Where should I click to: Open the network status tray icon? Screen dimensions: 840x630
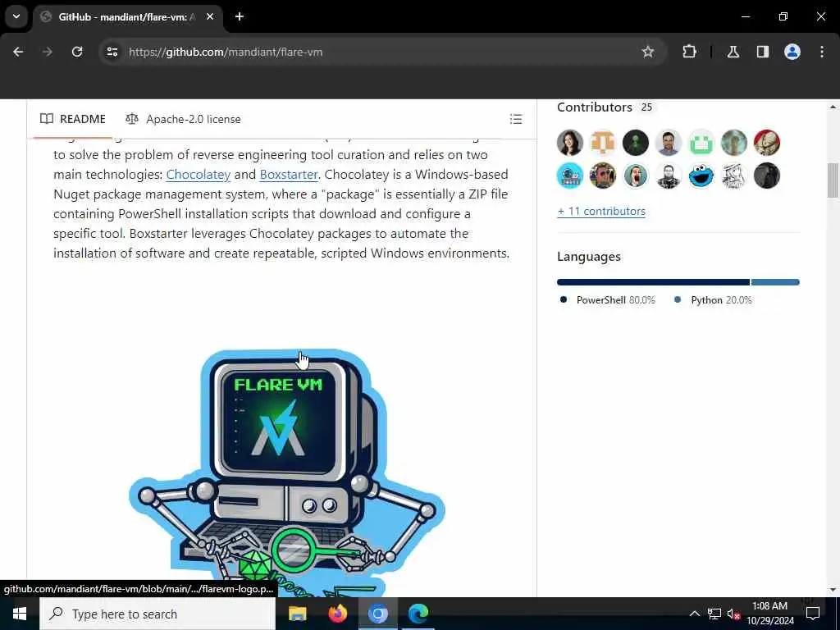714,614
